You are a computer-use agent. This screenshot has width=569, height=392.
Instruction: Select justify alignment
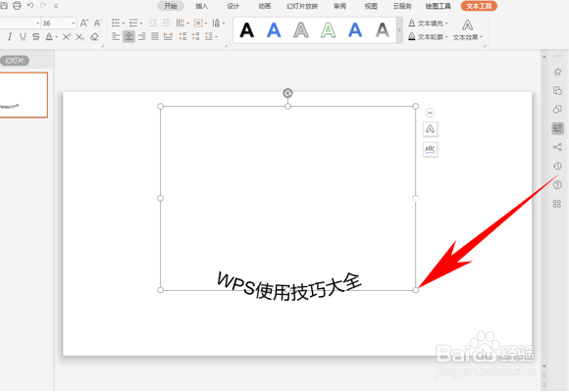(x=155, y=36)
